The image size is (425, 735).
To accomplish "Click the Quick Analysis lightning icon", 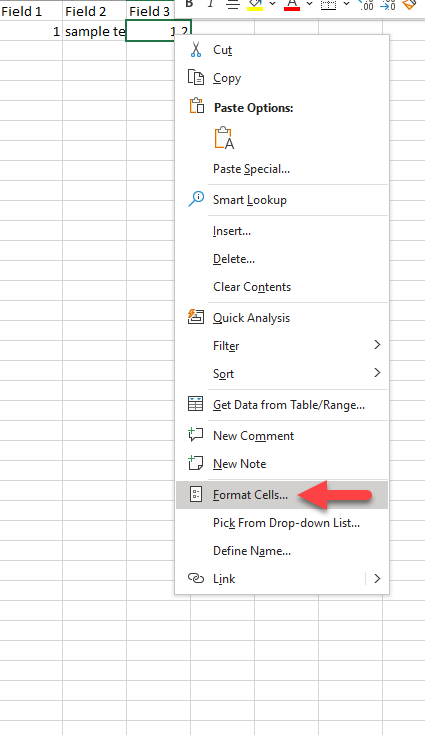I will point(196,317).
